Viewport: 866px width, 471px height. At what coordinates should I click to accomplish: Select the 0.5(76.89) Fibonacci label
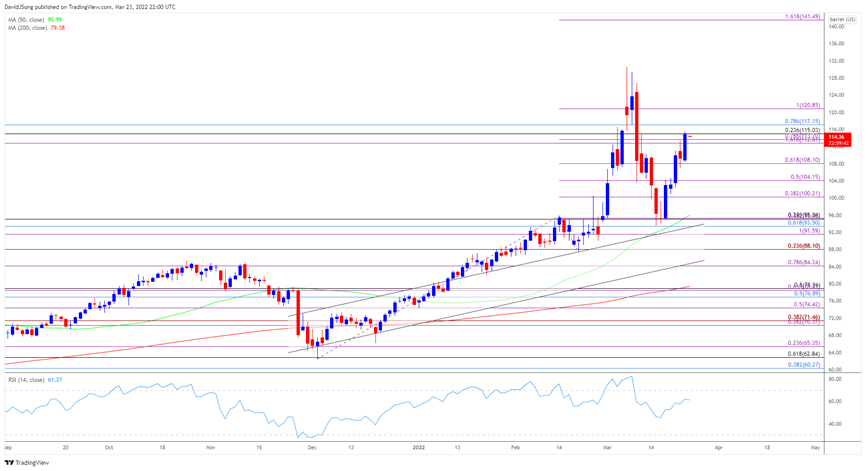[x=807, y=294]
